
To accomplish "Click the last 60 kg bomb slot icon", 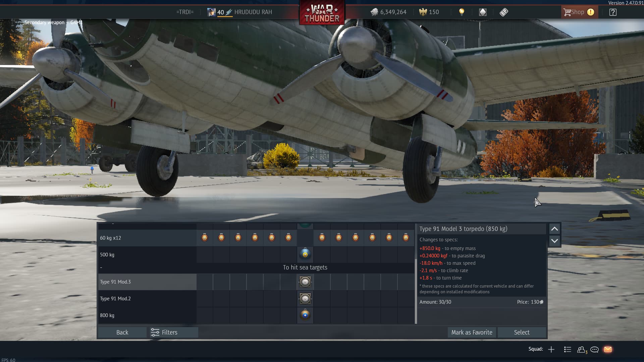I will [406, 238].
